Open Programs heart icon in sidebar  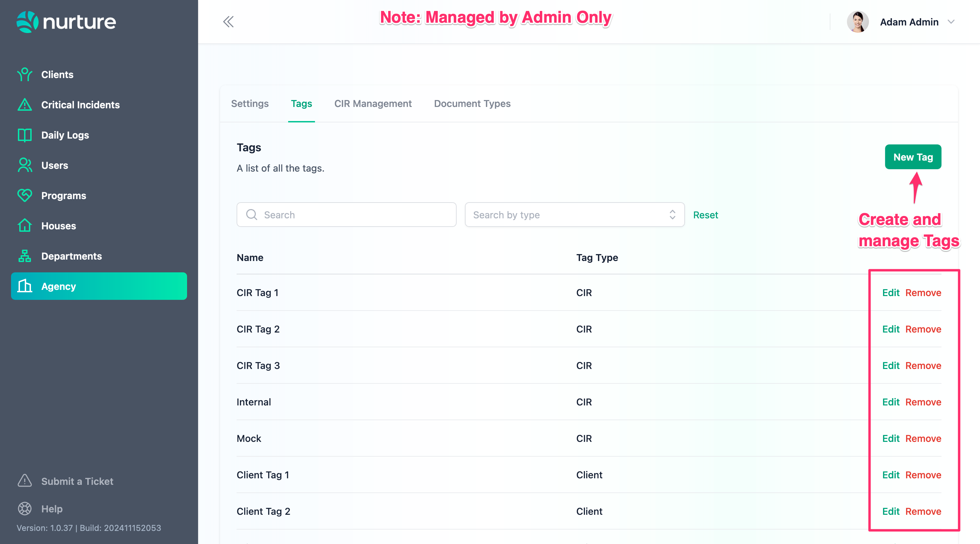(25, 196)
